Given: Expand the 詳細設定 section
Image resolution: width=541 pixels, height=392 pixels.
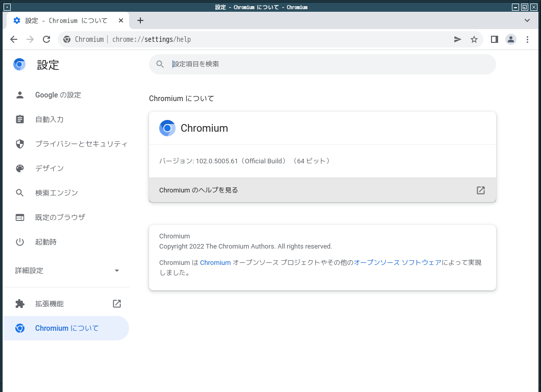Looking at the screenshot, I should [x=65, y=271].
